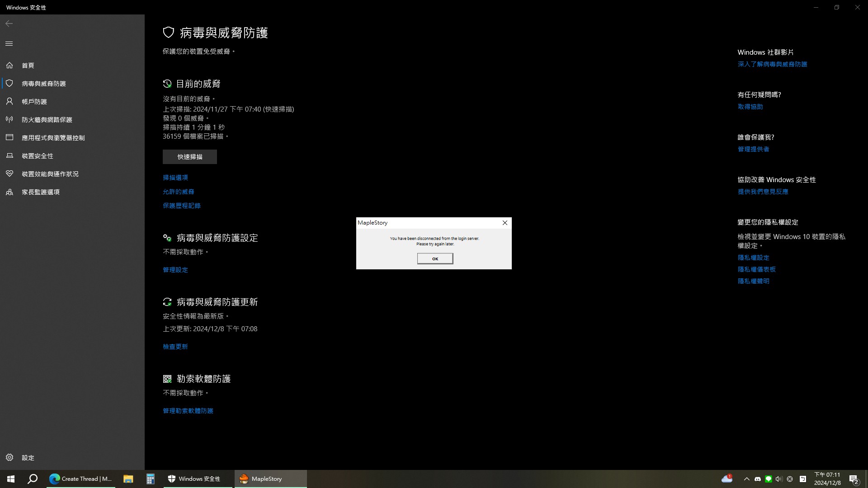Click the 目前的威脅 history clock icon
Viewport: 868px width, 488px height.
pyautogui.click(x=167, y=84)
